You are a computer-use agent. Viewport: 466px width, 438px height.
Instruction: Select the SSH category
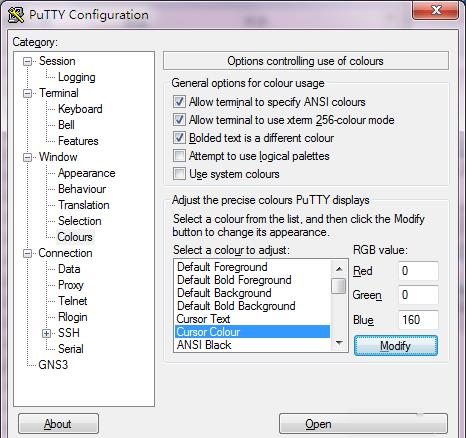pos(69,333)
